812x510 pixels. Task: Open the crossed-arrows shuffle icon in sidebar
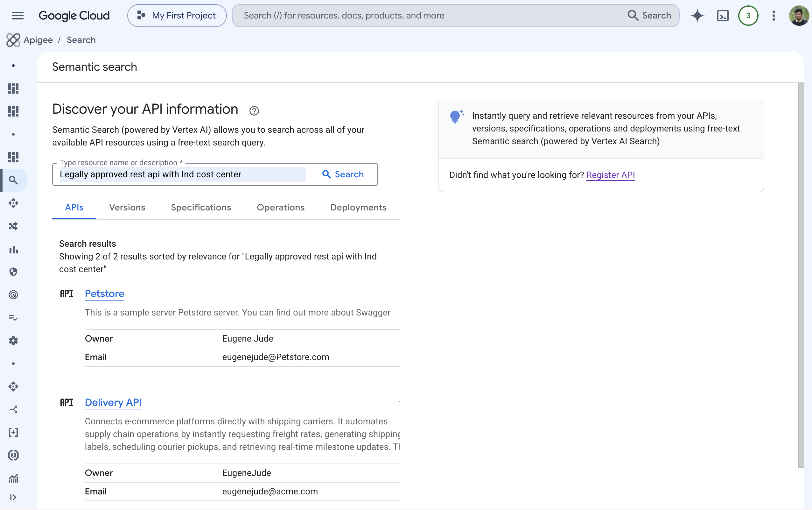[13, 226]
